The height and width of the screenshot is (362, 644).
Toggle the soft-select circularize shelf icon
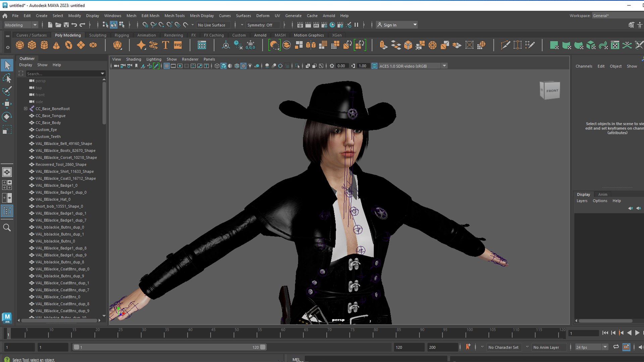[x=274, y=45]
